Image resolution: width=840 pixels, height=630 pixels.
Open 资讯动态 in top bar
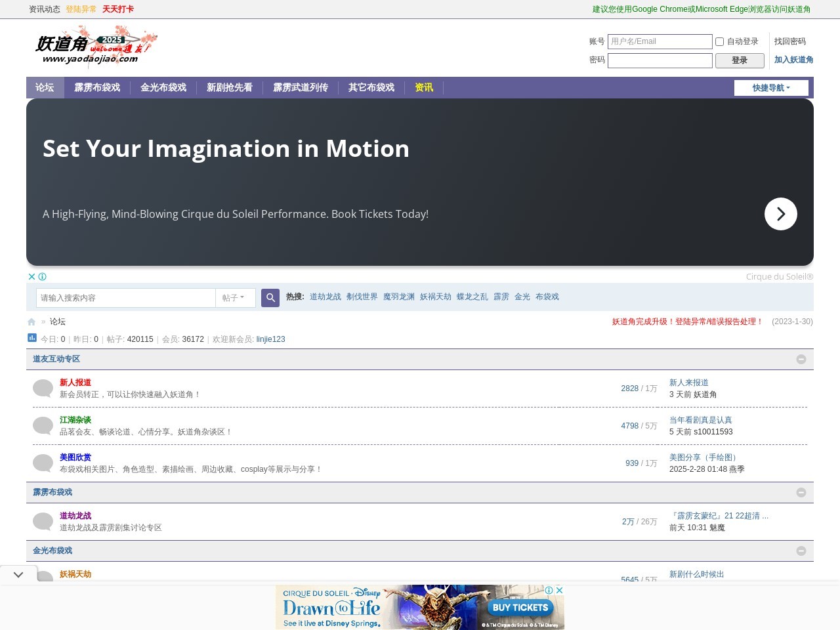(45, 9)
